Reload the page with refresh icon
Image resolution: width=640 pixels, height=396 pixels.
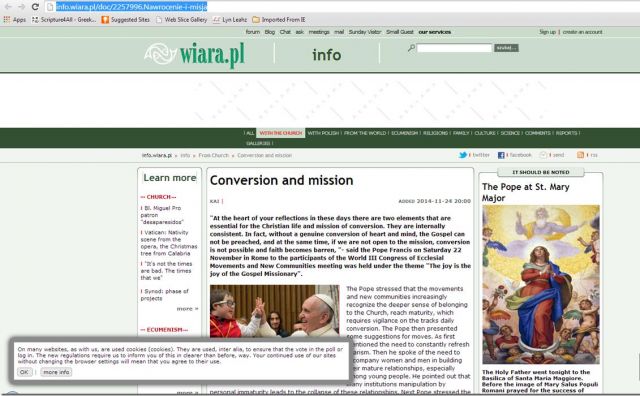click(x=35, y=7)
